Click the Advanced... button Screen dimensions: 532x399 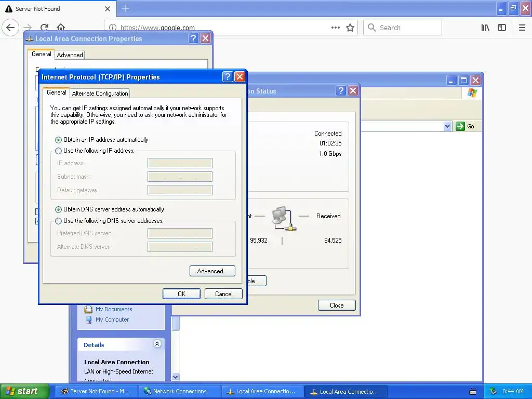[x=212, y=271]
